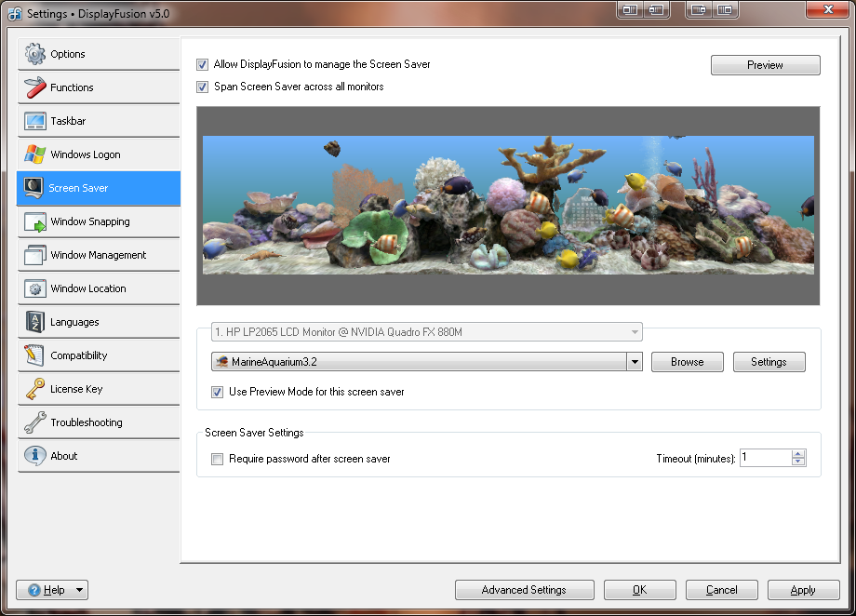The height and width of the screenshot is (616, 856).
Task: Increase the Timeout minutes with up arrow
Action: coord(797,454)
